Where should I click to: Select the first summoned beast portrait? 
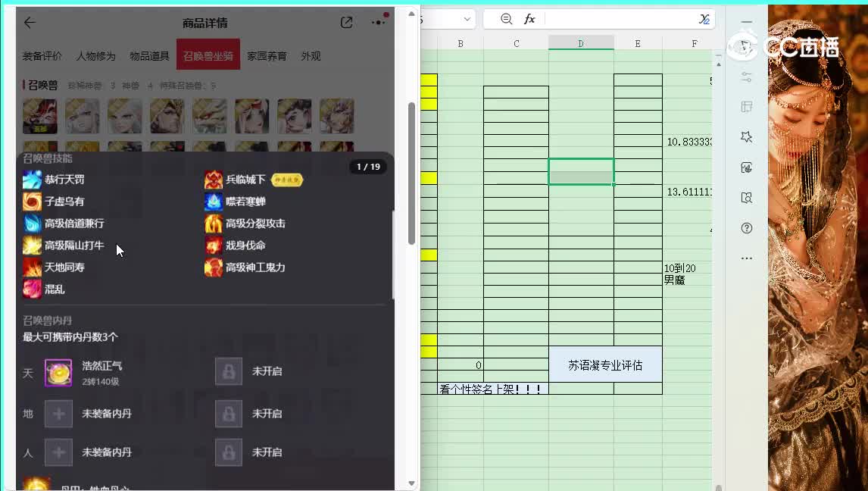40,116
